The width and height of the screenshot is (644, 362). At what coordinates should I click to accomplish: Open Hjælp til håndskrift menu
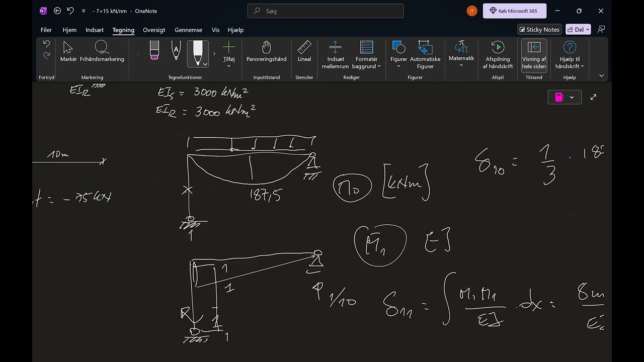coord(570,55)
